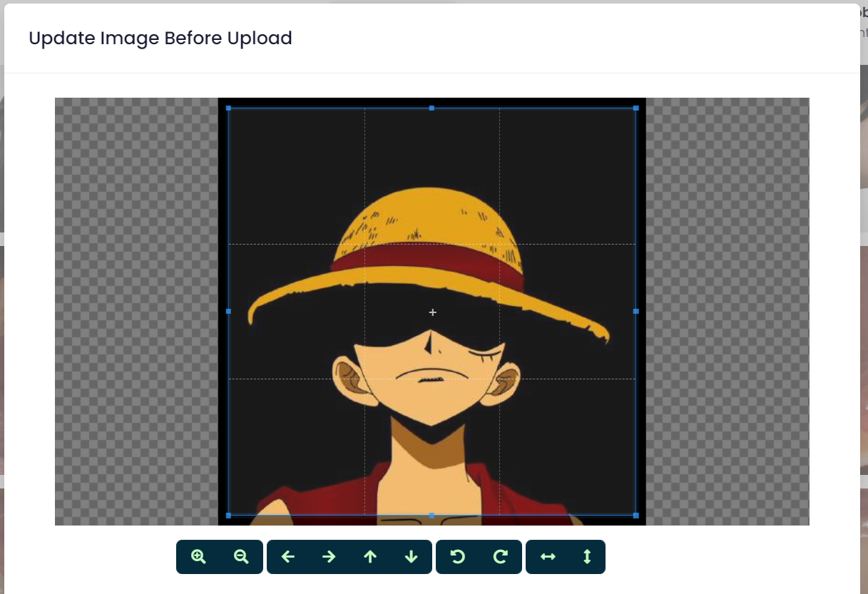Rotate the image counterclockwise
Viewport: 868px width, 594px height.
coord(458,557)
